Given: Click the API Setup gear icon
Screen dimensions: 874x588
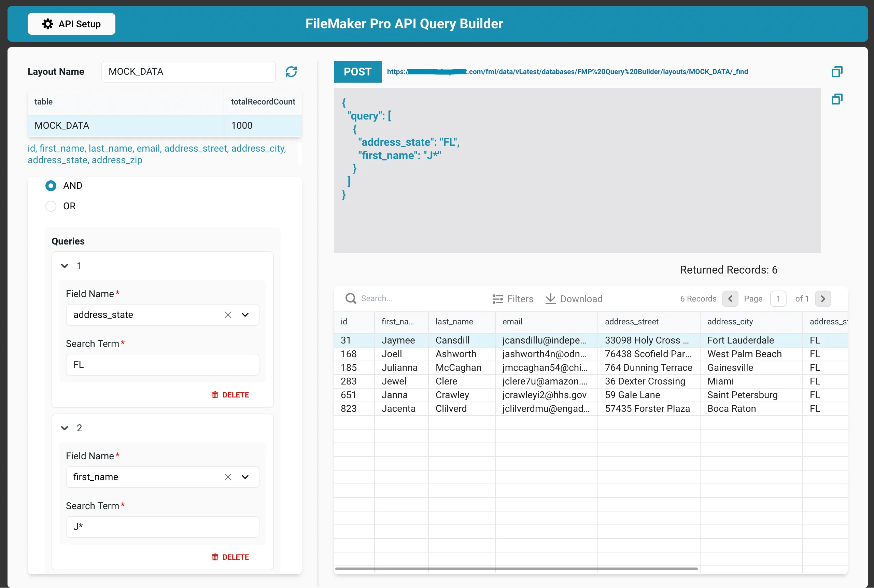Looking at the screenshot, I should [x=47, y=24].
